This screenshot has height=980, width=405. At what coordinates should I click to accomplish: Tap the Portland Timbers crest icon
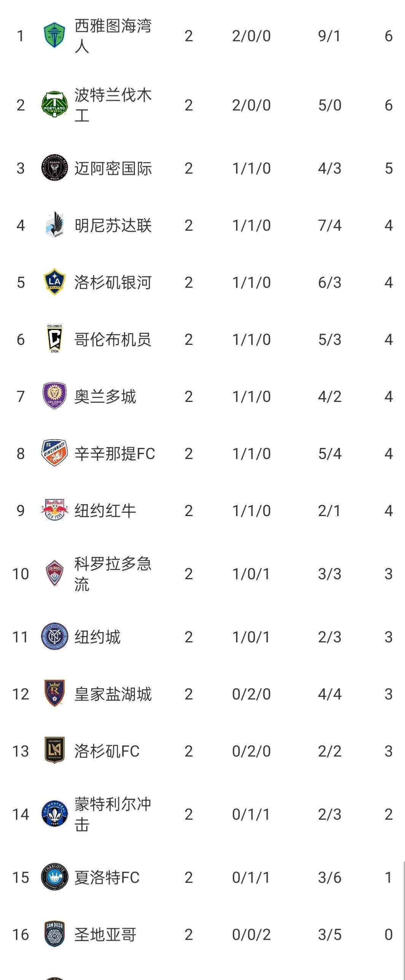[x=54, y=105]
